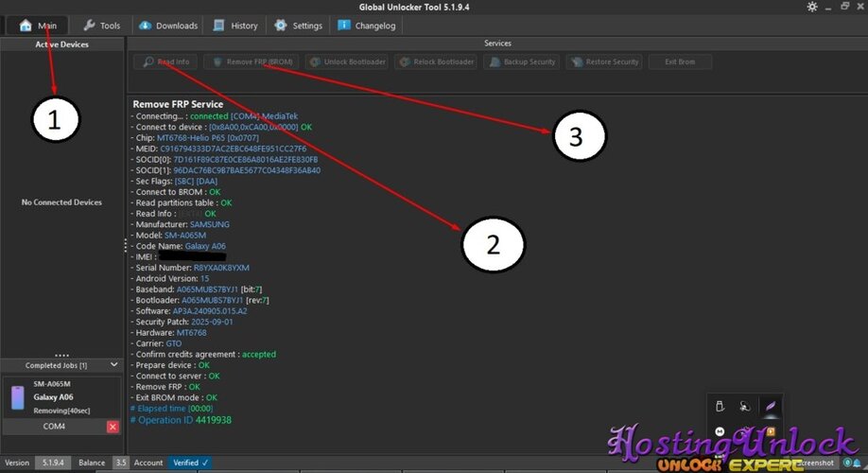868x473 pixels.
Task: Remove the COM4 job with red X
Action: 113,427
